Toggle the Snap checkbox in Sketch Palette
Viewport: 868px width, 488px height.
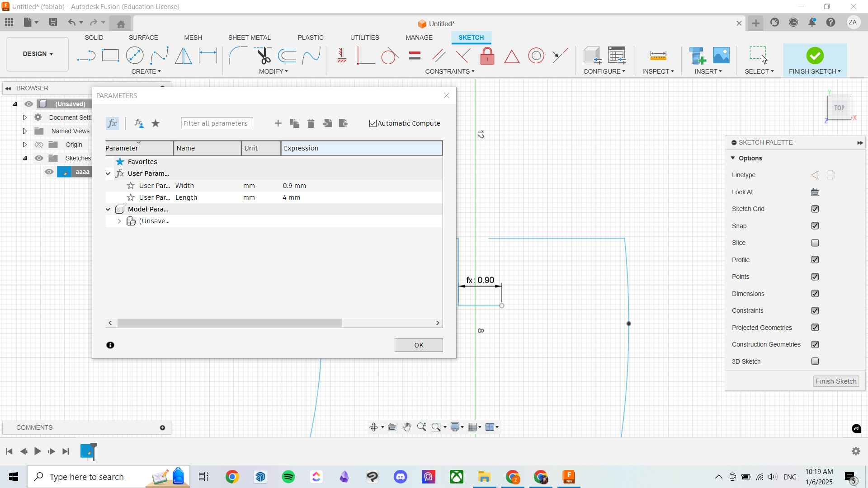pyautogui.click(x=816, y=225)
